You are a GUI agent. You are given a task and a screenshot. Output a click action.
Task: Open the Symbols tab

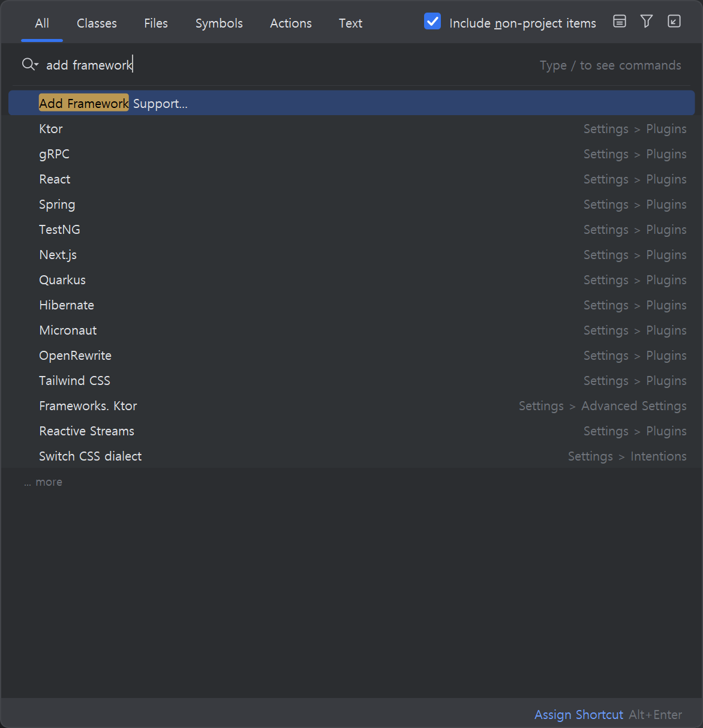(219, 23)
